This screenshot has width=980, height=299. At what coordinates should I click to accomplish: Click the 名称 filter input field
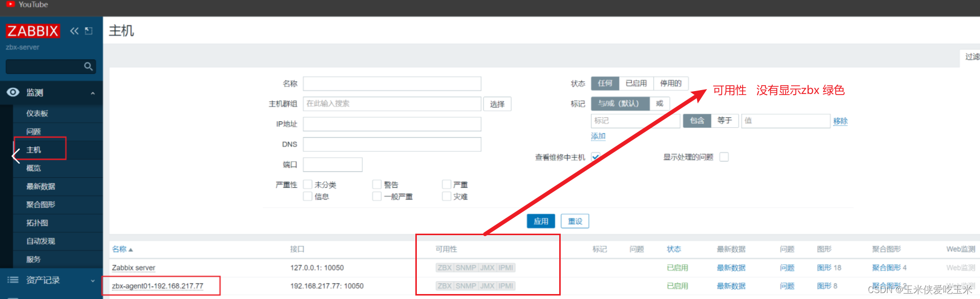tap(392, 84)
